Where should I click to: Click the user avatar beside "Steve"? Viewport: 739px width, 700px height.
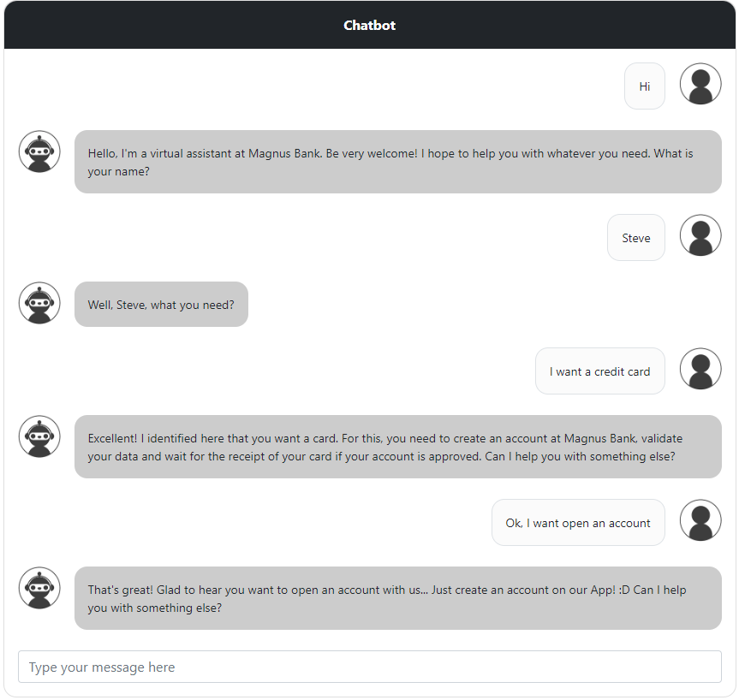coord(700,235)
